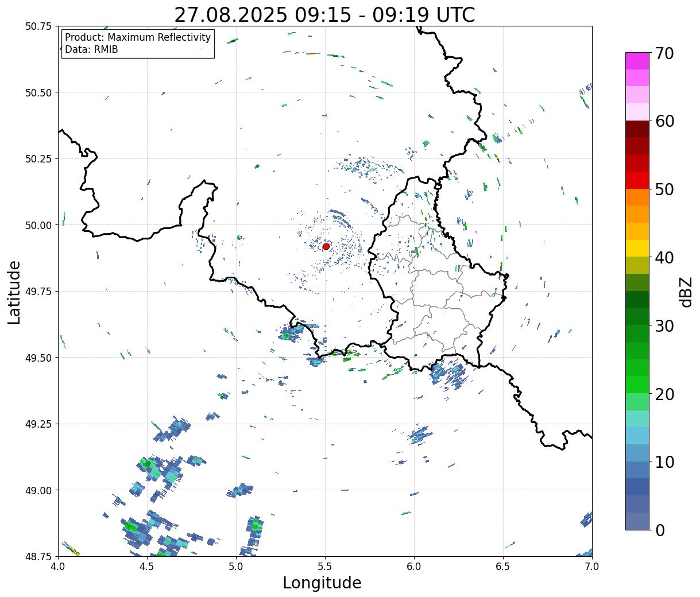Screen dimensions: 700x597
Task: Select the bright green 20 dBZ colorbar swatch
Action: (637, 385)
